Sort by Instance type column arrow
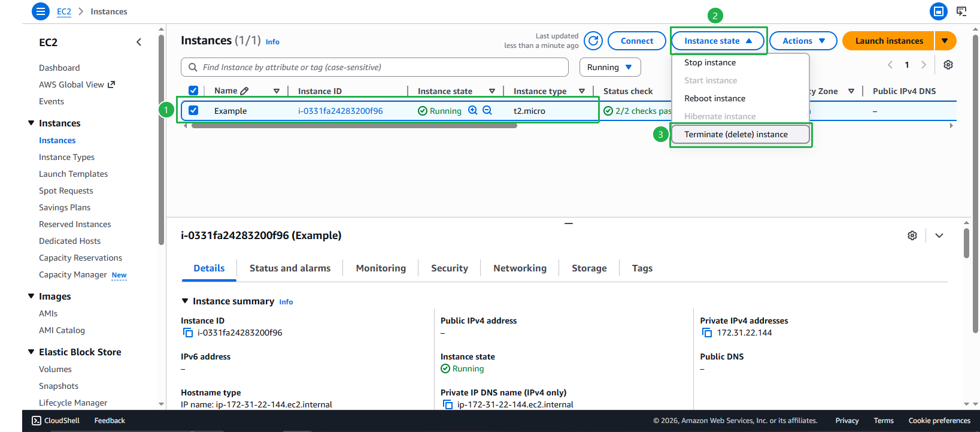This screenshot has width=980, height=432. point(582,91)
